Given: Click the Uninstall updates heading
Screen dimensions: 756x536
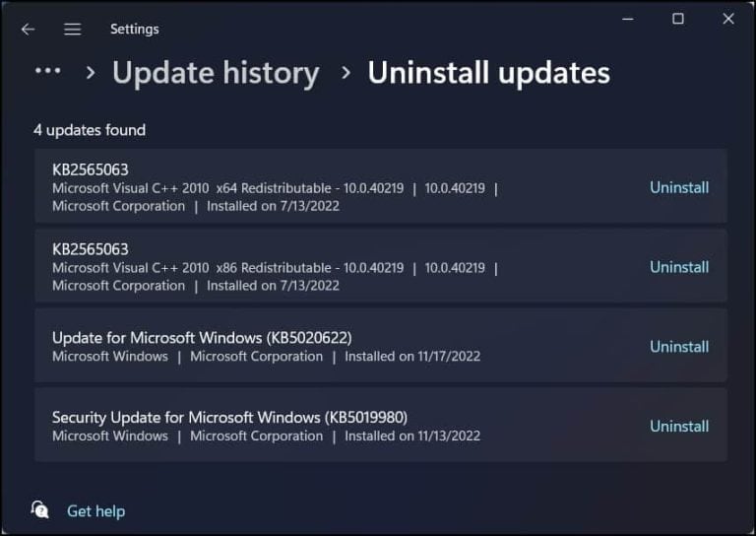Looking at the screenshot, I should click(x=489, y=73).
